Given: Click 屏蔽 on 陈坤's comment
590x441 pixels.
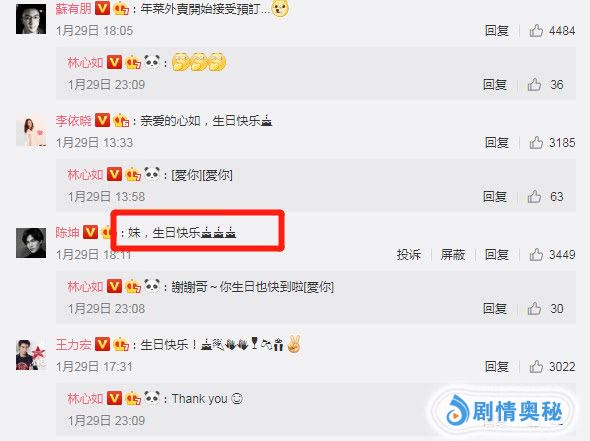Looking at the screenshot, I should point(453,255).
